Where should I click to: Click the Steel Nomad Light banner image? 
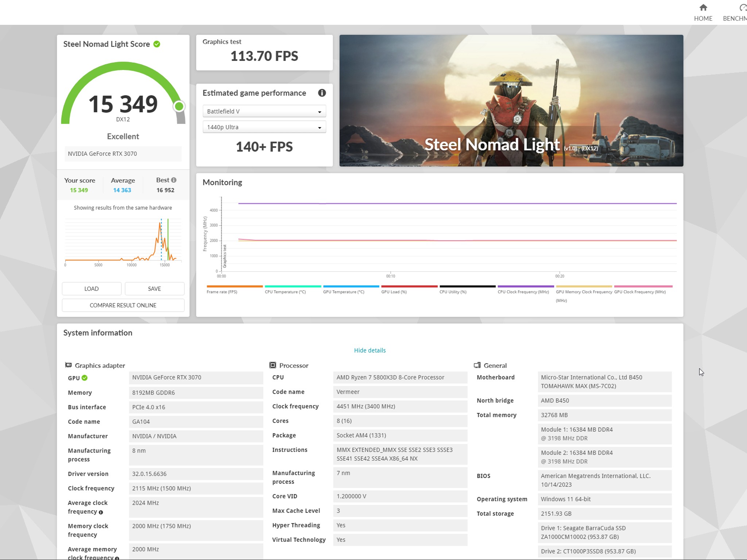[511, 101]
